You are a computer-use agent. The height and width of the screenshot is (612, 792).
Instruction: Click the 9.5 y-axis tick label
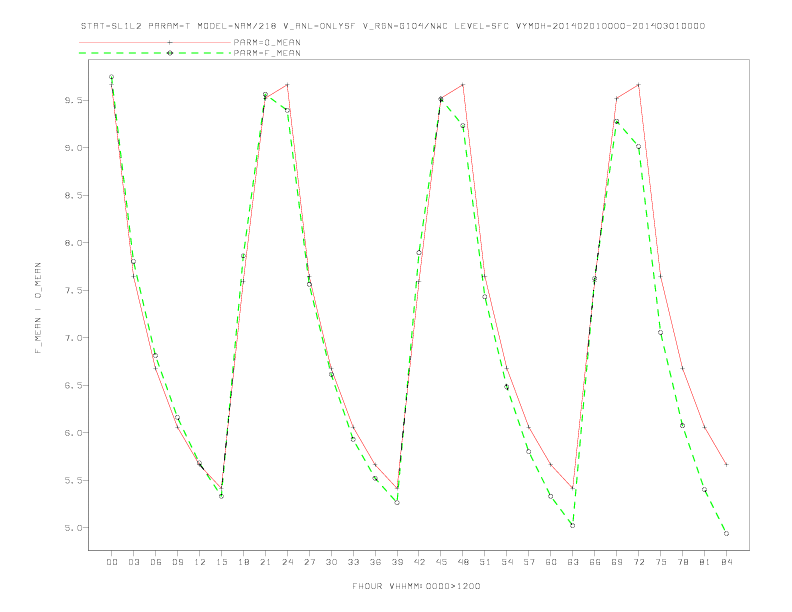pos(73,100)
